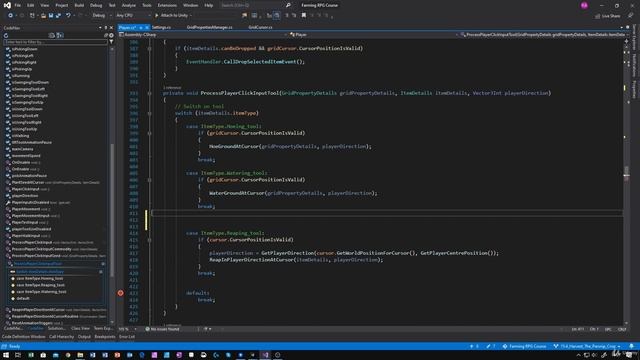Viewport: 640px width, 360px height.
Task: Toggle pin on the Player.cs tab
Action: click(x=141, y=27)
